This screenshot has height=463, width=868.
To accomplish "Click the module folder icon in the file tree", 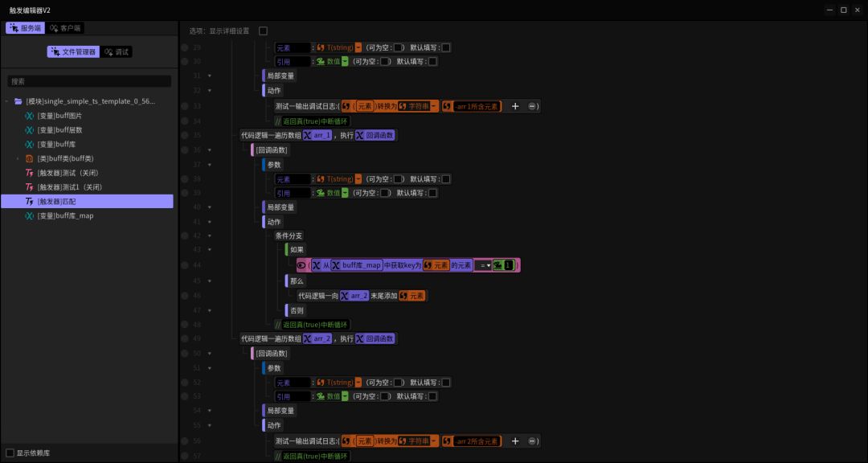I will pyautogui.click(x=18, y=101).
